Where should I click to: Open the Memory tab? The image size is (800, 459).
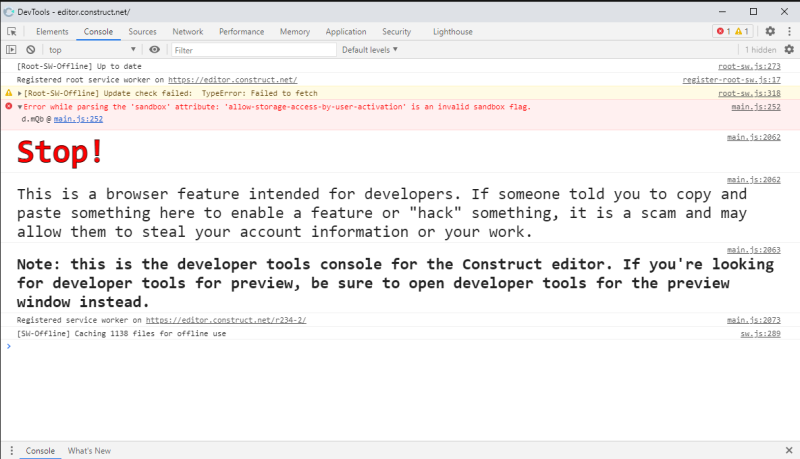click(295, 32)
